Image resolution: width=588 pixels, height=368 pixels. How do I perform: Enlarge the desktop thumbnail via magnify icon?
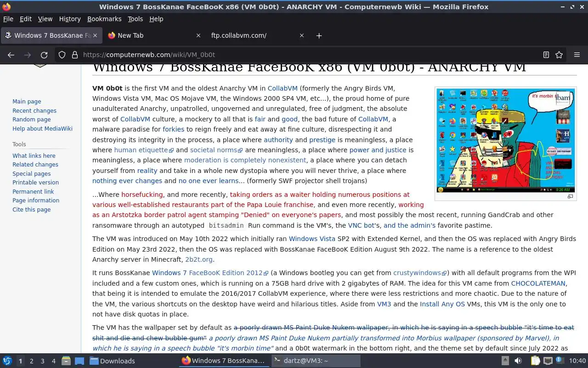(570, 196)
